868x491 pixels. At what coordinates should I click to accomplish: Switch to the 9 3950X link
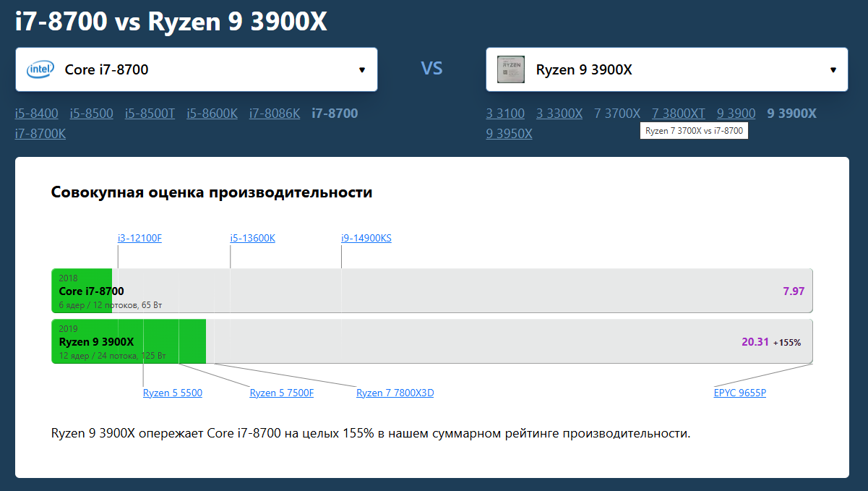click(x=510, y=134)
